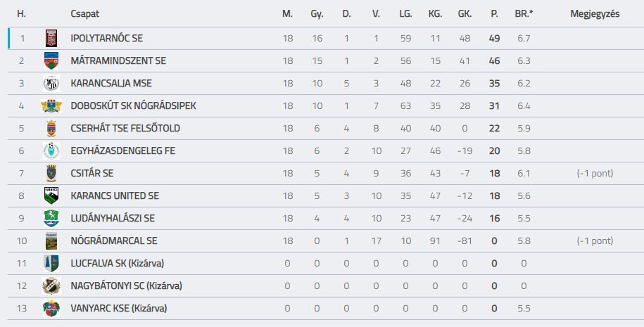Click the Ipolytarnóc SE team crest

point(51,38)
